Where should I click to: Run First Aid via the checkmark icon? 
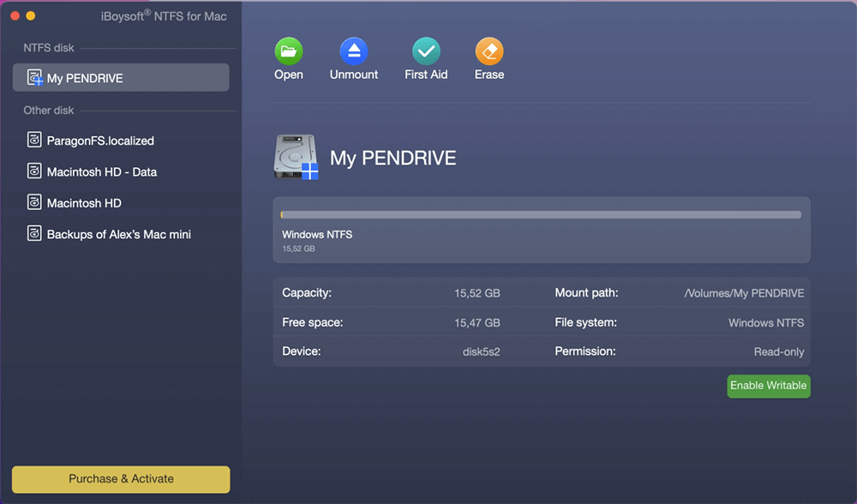[426, 51]
